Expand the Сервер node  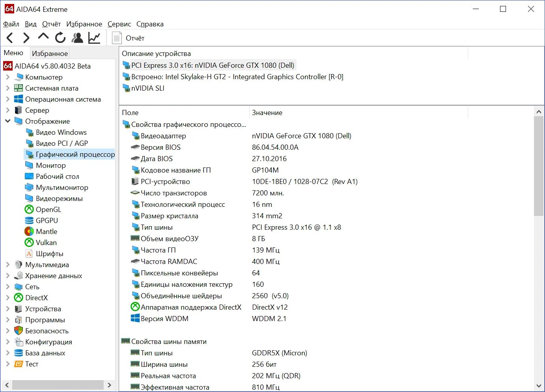pyautogui.click(x=7, y=110)
